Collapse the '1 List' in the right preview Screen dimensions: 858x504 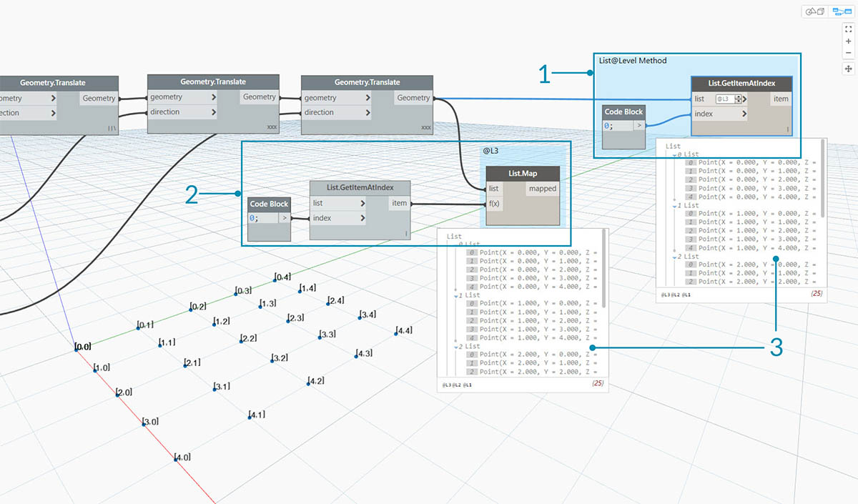(676, 205)
